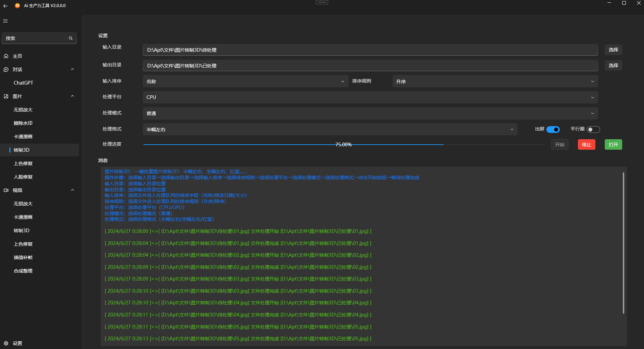The width and height of the screenshot is (644, 349).
Task: Click the log line 0:28:09 03.jpg 文件处理开始
Action: 238,279
